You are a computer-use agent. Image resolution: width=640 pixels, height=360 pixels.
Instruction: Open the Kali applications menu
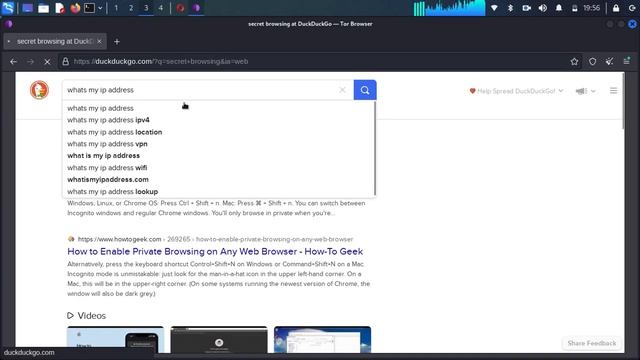[8, 8]
